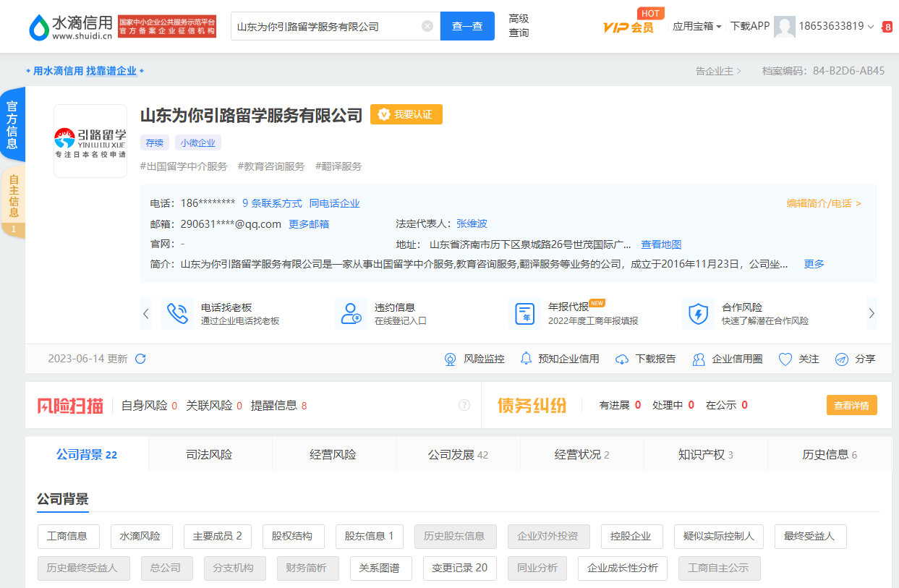
Task: Expand company intro via 更多
Action: tap(814, 264)
